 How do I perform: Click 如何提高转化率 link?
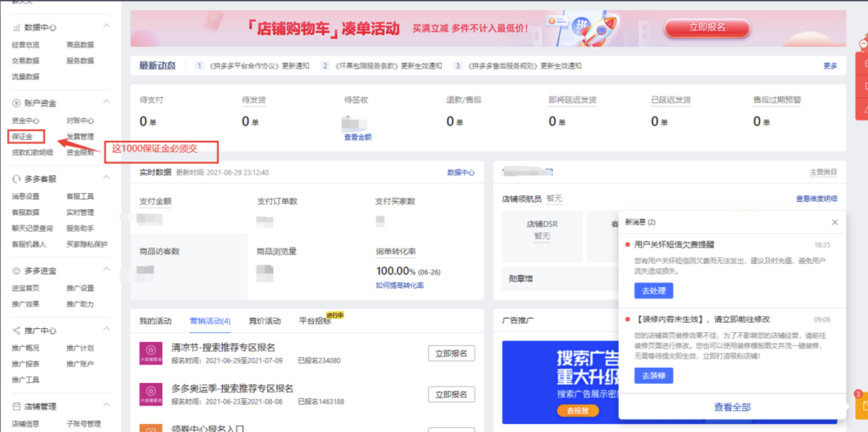pos(399,285)
